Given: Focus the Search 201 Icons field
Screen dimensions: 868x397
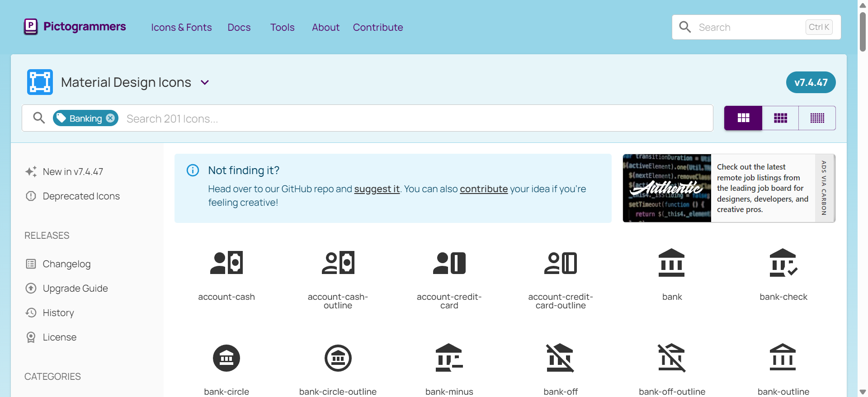Looking at the screenshot, I should point(407,118).
